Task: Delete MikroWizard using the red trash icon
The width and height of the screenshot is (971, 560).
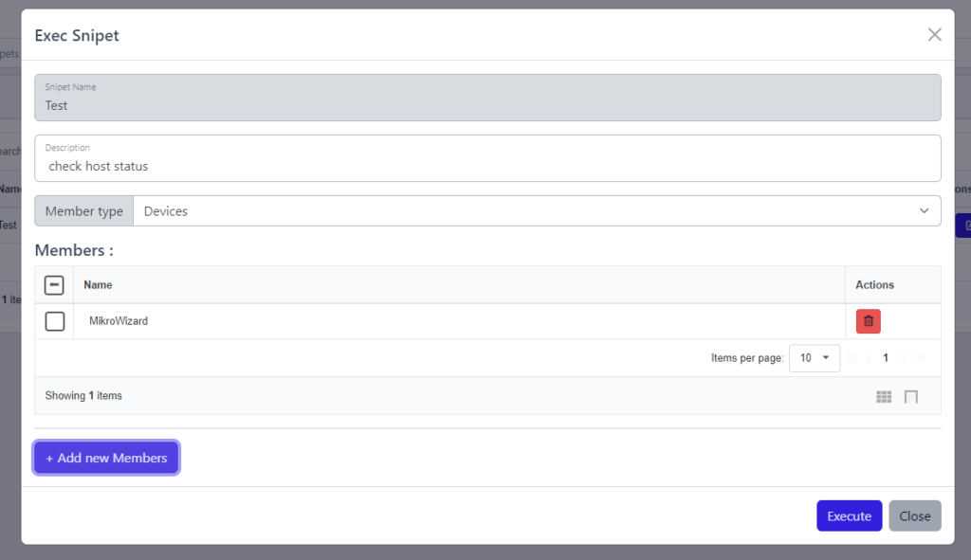Action: tap(868, 320)
